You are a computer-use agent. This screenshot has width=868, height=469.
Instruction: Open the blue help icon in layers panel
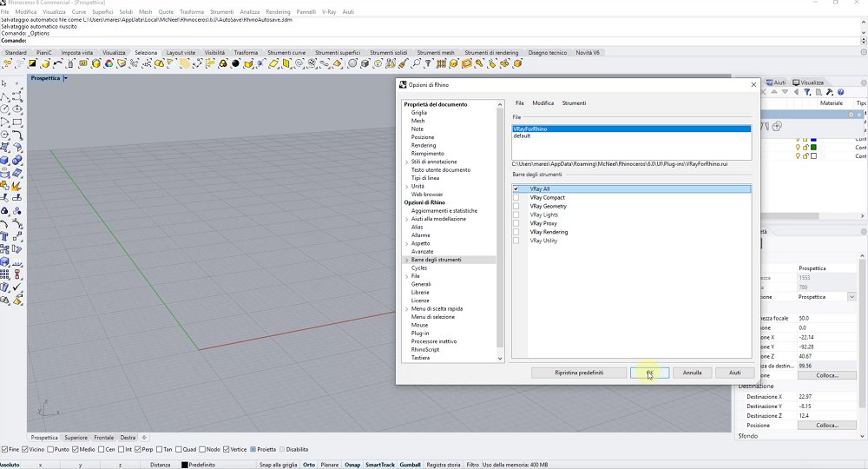[x=840, y=92]
